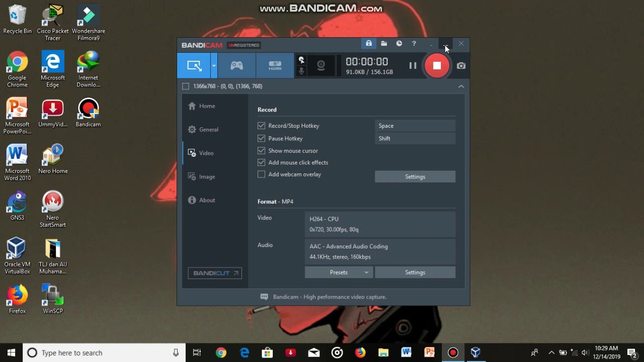
Task: Uncheck Record/Stop Hotkey checkbox
Action: click(261, 126)
